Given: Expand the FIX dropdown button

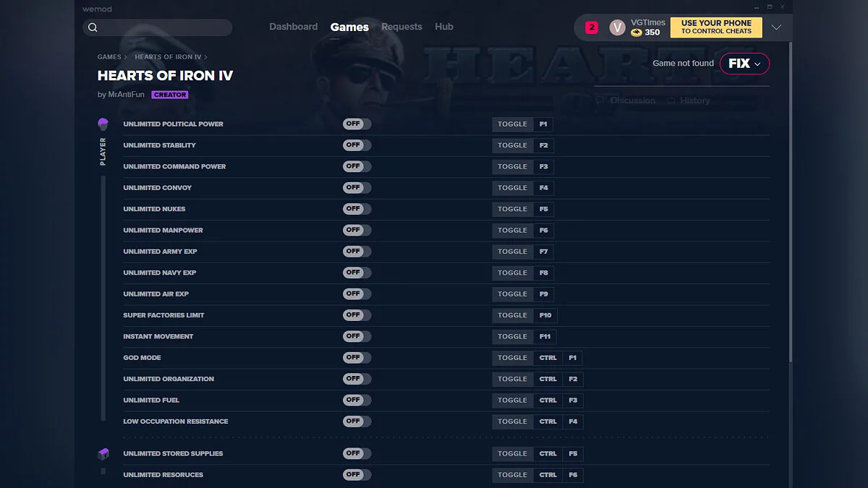Looking at the screenshot, I should click(x=744, y=64).
